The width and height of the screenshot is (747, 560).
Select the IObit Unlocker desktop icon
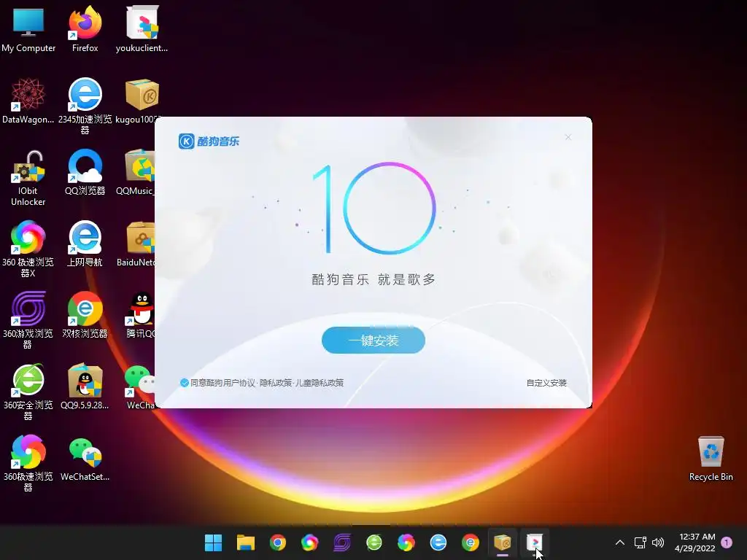click(28, 178)
